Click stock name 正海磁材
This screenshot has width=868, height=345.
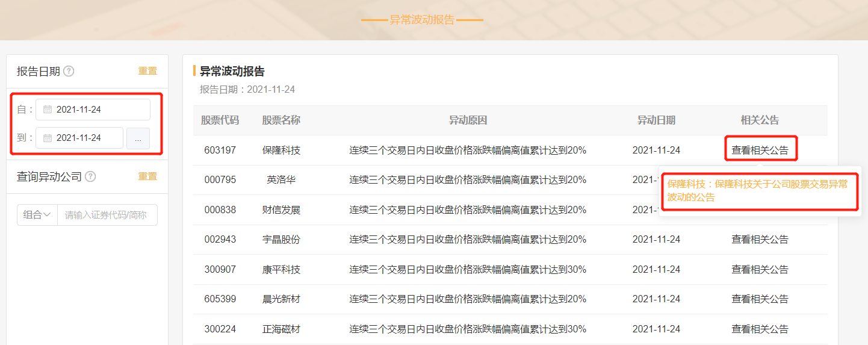(x=281, y=329)
